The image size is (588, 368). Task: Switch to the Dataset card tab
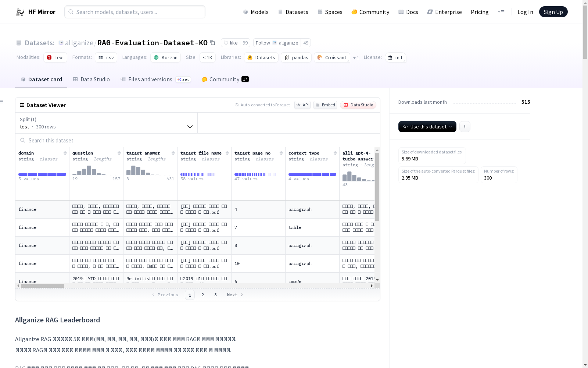click(41, 79)
